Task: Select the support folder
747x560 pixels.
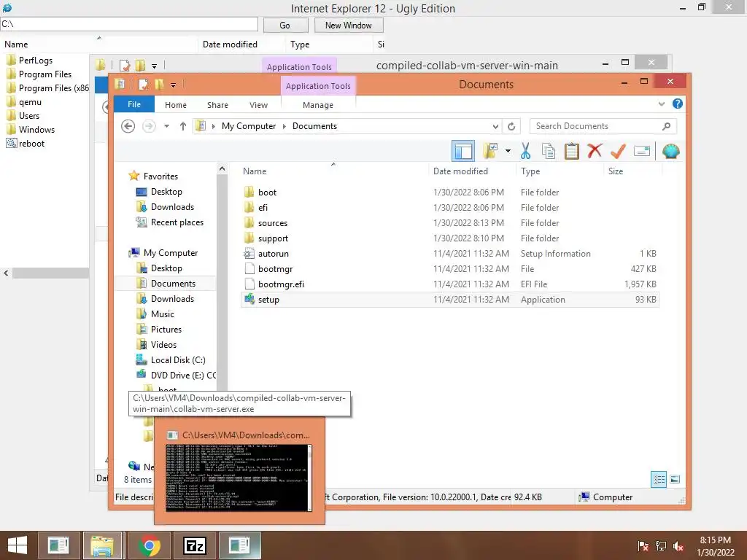Action: [x=449, y=238]
